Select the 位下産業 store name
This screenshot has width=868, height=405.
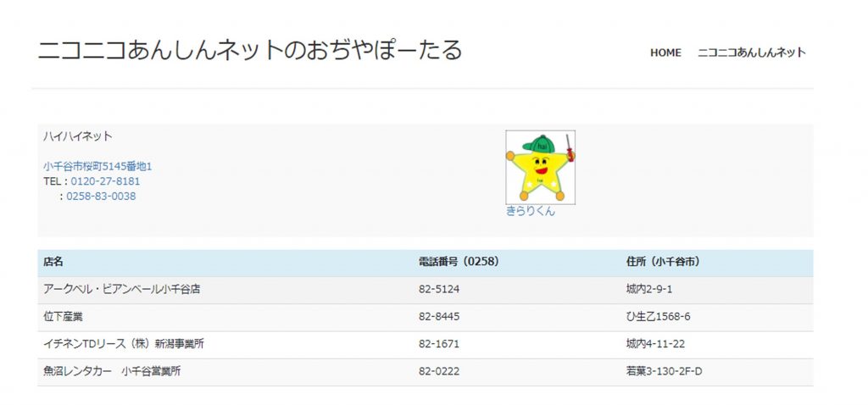click(63, 317)
